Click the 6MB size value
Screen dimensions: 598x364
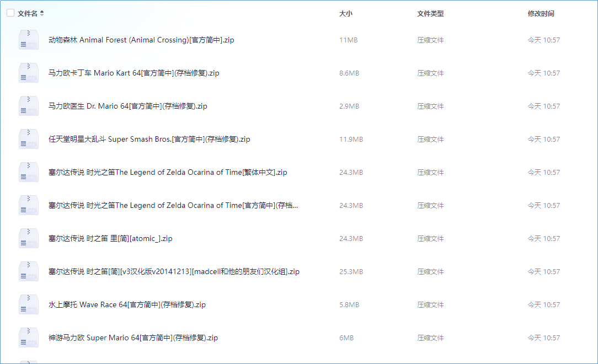(346, 338)
